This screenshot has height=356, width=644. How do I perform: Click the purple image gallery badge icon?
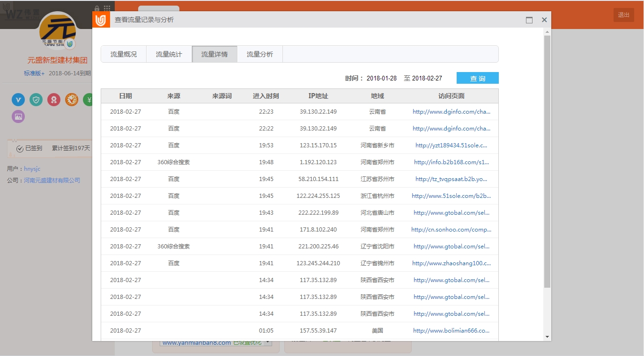[18, 116]
